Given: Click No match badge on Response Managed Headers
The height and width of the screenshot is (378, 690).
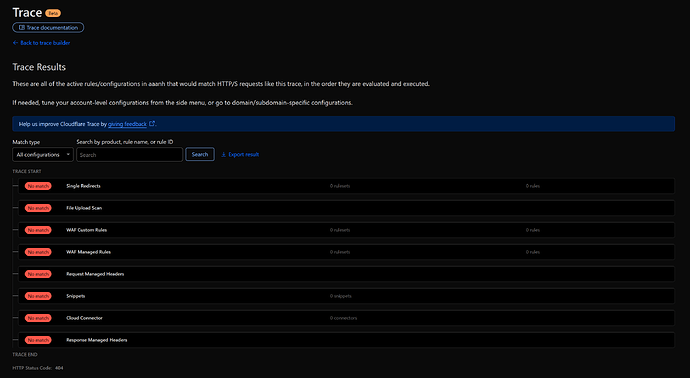Looking at the screenshot, I should 38,340.
